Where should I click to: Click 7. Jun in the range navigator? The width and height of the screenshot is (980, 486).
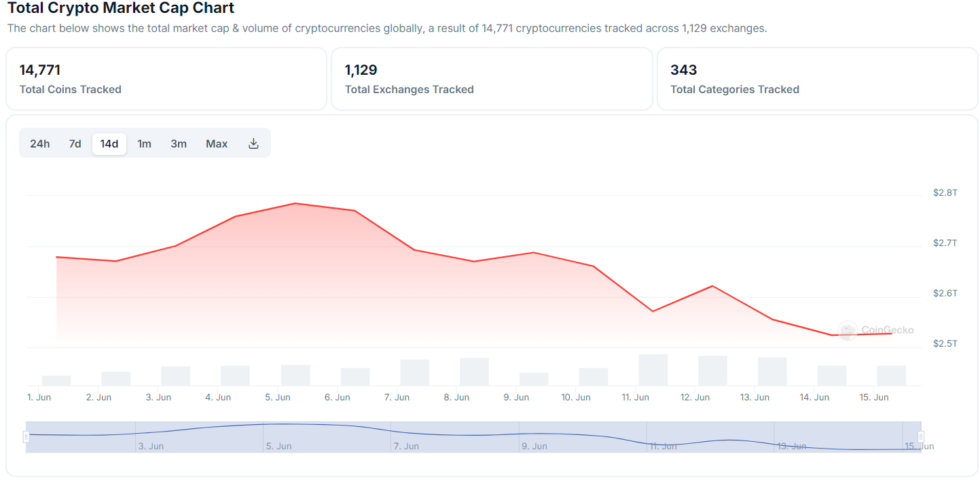tap(406, 446)
